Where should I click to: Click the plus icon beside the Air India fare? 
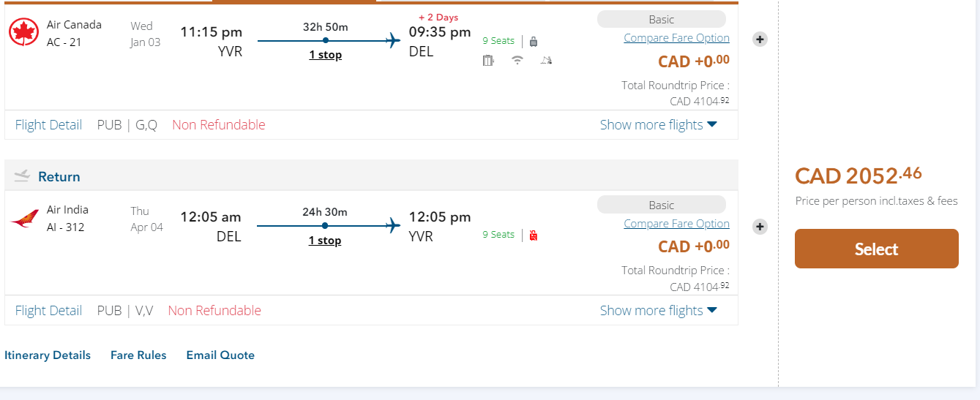pyautogui.click(x=760, y=227)
